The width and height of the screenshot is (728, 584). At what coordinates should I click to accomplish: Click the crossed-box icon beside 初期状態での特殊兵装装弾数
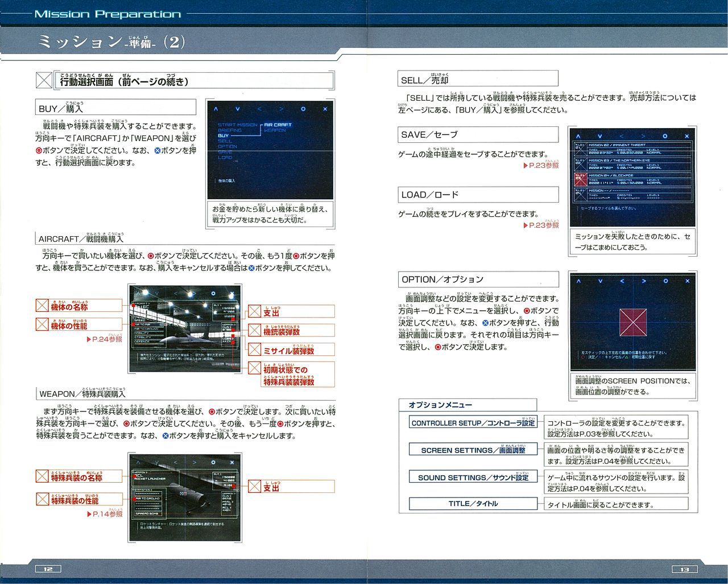pyautogui.click(x=254, y=369)
